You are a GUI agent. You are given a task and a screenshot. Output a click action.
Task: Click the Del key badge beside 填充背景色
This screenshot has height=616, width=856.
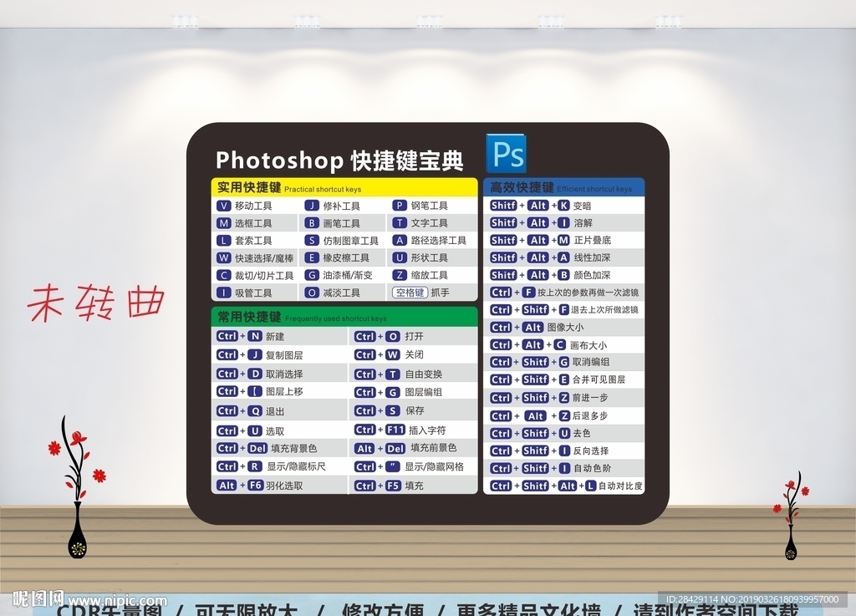tap(257, 449)
